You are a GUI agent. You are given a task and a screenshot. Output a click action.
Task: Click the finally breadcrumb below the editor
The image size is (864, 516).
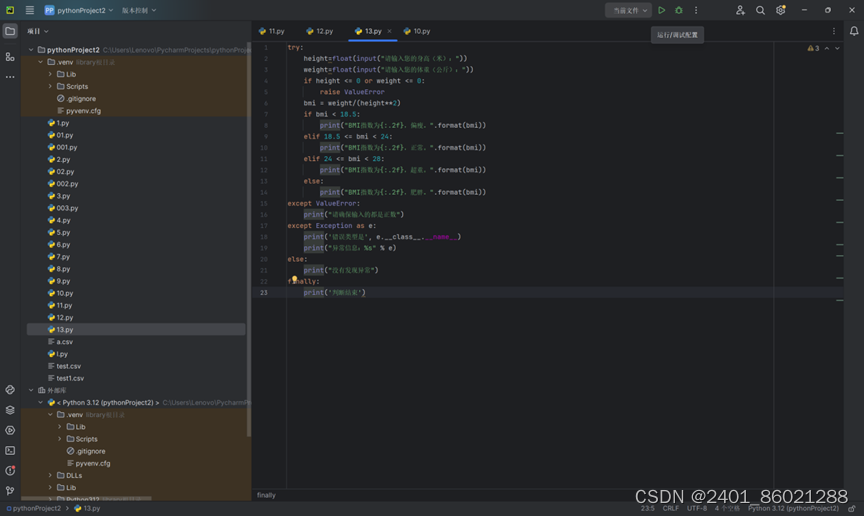(x=266, y=495)
